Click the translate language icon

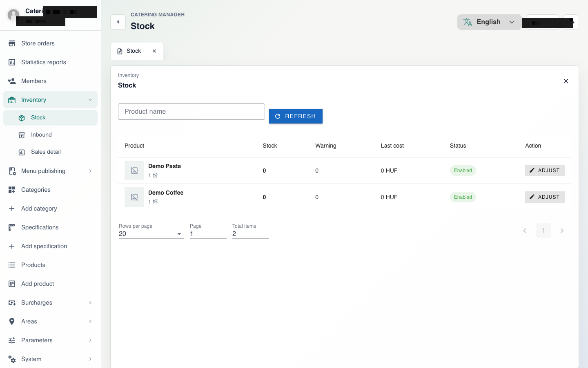[x=468, y=22]
